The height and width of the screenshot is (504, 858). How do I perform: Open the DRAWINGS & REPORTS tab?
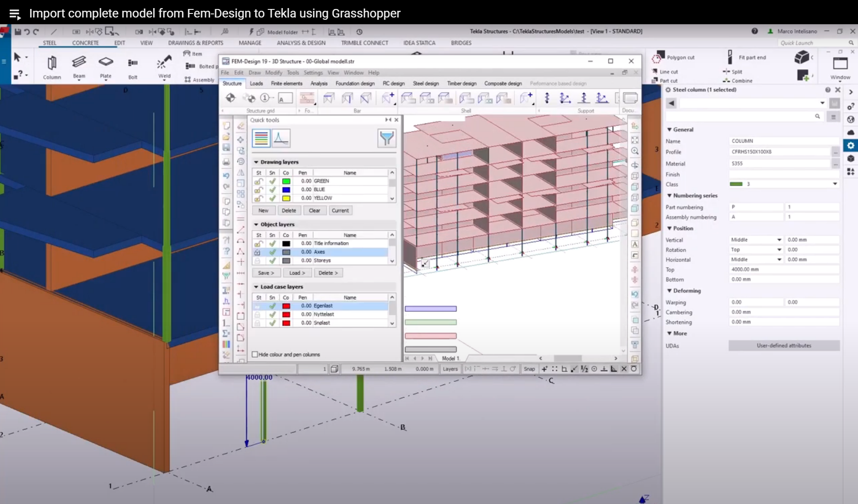[x=196, y=43]
